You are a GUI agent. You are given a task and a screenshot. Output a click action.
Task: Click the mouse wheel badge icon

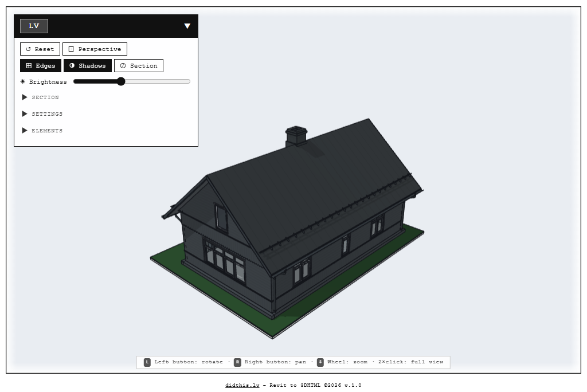tap(320, 362)
